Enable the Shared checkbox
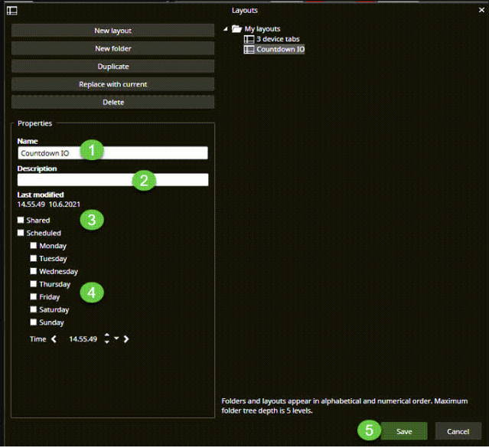 pos(21,220)
